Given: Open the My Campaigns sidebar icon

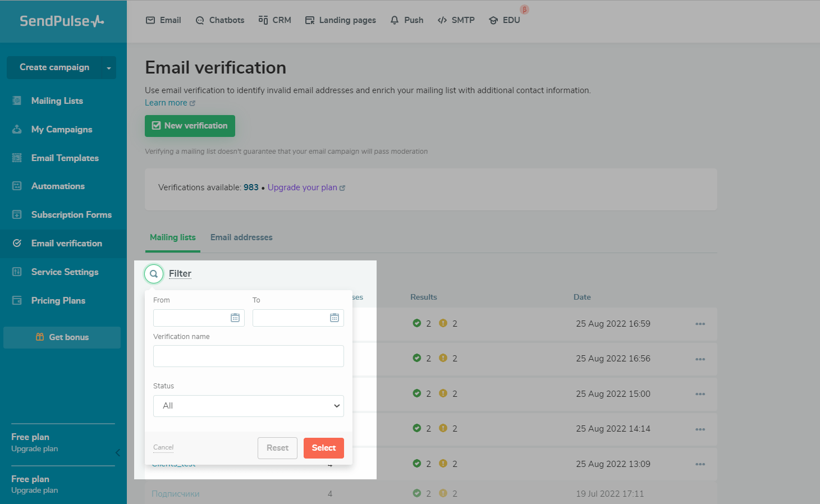Looking at the screenshot, I should click(17, 129).
